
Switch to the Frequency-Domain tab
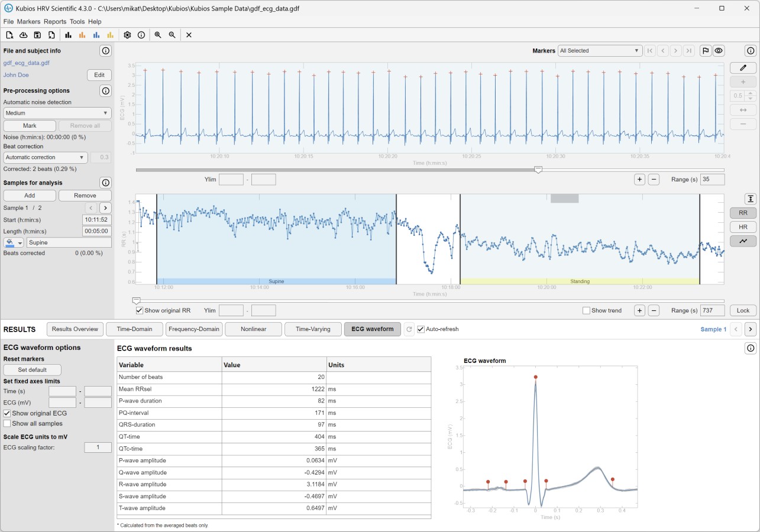[194, 329]
